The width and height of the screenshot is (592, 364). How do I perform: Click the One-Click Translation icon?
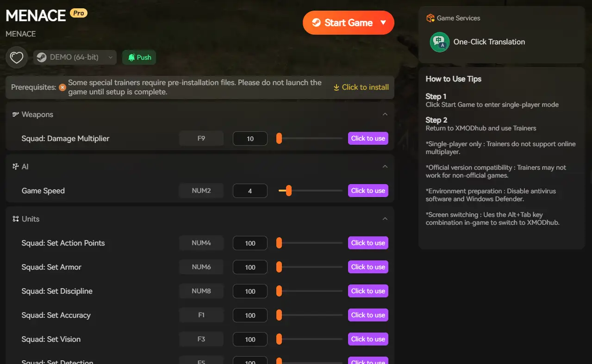(x=439, y=42)
